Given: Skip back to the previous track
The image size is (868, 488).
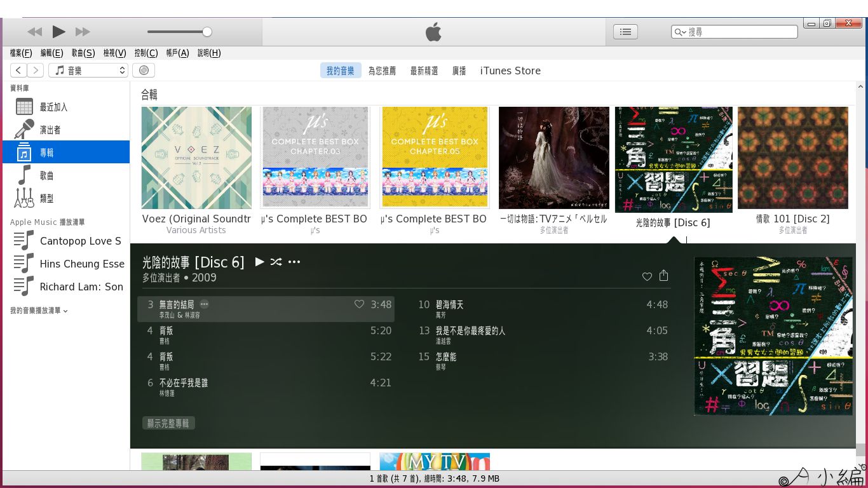Looking at the screenshot, I should tap(35, 32).
